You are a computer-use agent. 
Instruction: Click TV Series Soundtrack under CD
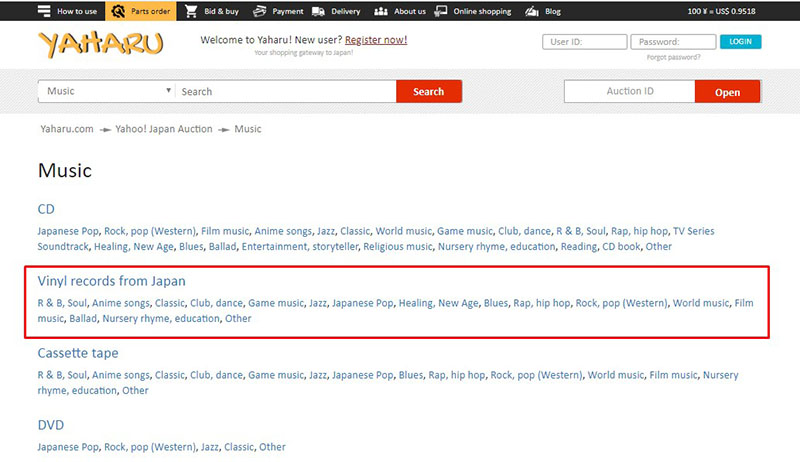tap(376, 239)
